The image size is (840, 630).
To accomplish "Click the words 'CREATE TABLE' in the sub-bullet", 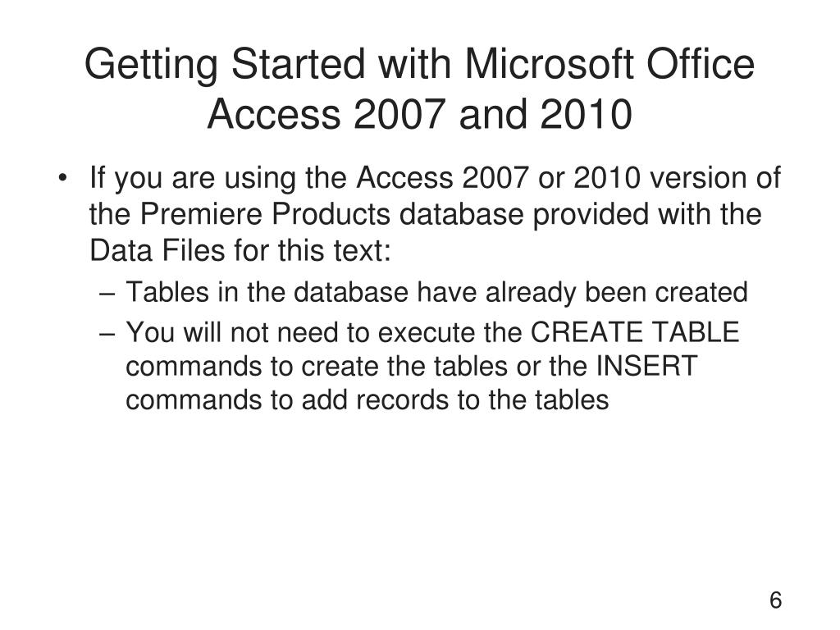I will 635,332.
